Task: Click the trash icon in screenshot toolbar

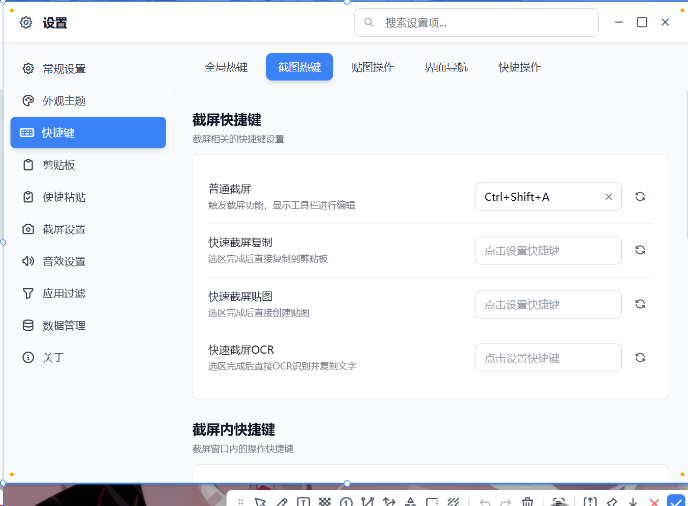Action: 527,502
